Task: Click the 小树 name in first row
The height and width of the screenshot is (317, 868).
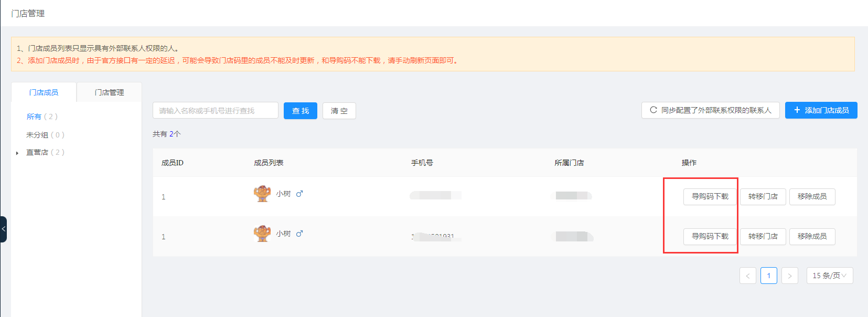Action: 283,194
